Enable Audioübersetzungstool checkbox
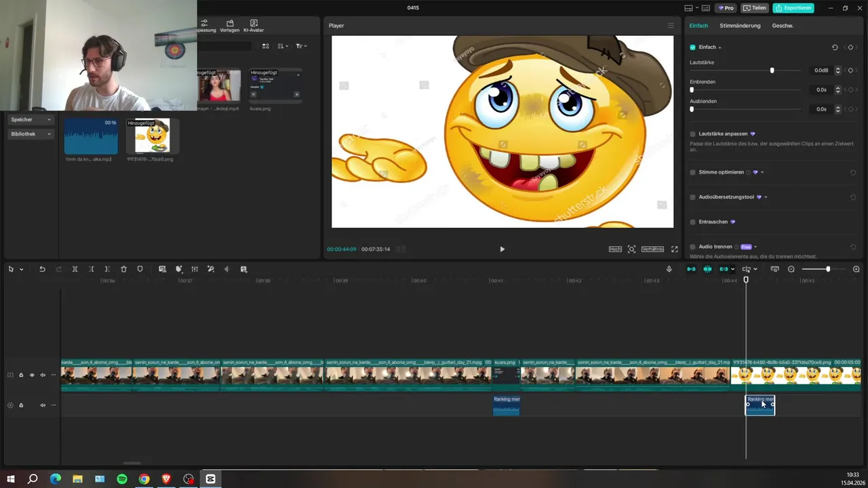Image resolution: width=868 pixels, height=488 pixels. [x=692, y=197]
